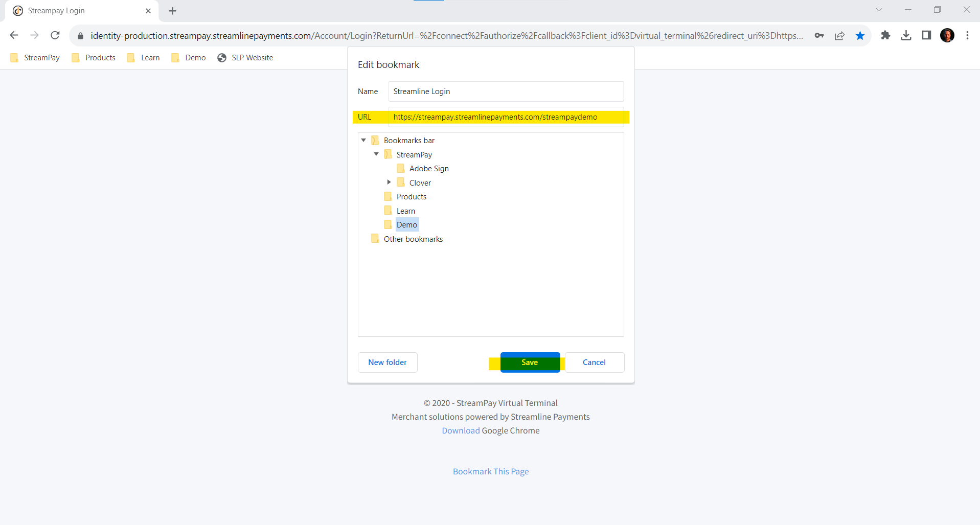Screen dimensions: 980x525
Task: Reload the current page
Action: click(55, 35)
